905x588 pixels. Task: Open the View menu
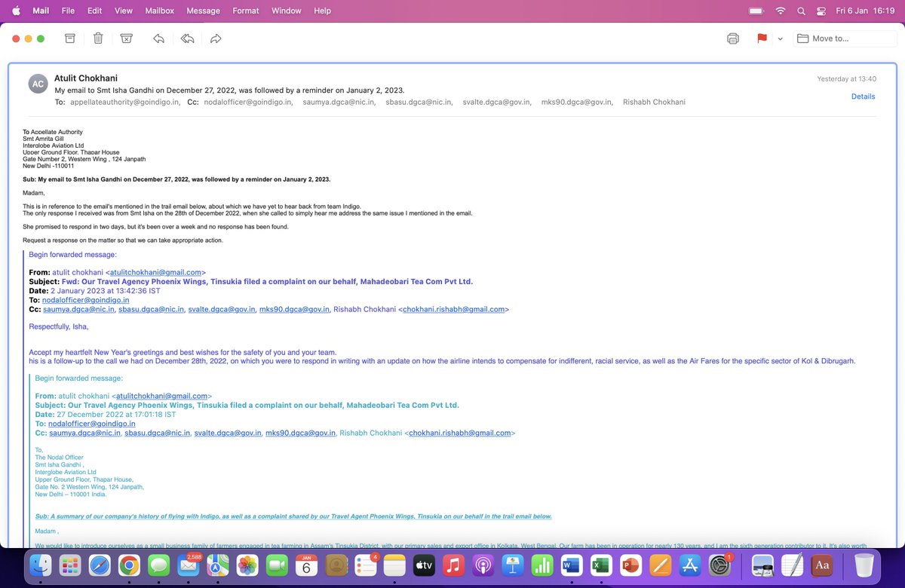(124, 11)
